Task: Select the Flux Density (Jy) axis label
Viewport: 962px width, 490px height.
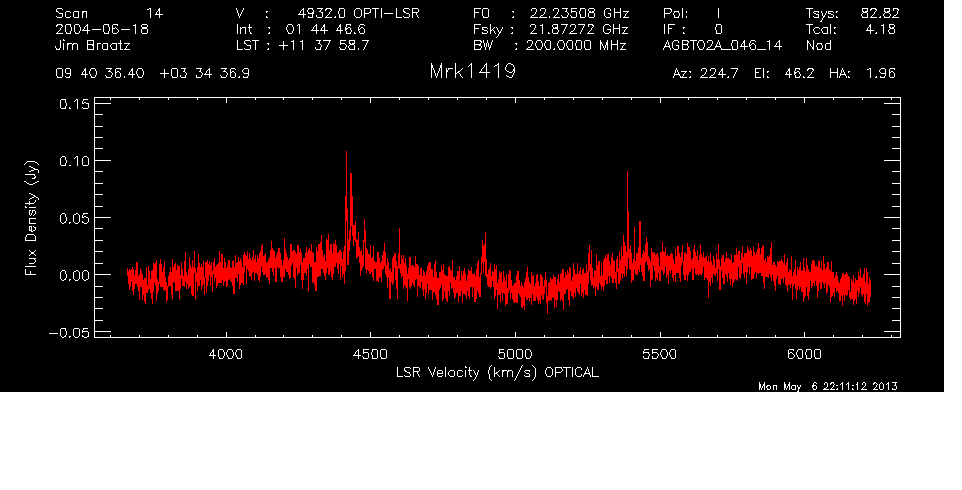Action: click(31, 218)
